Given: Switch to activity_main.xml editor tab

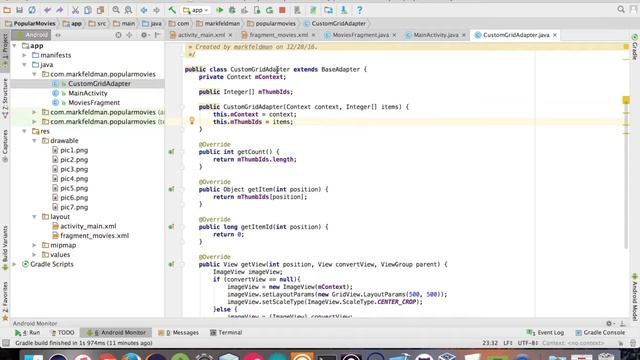Looking at the screenshot, I should pos(201,35).
